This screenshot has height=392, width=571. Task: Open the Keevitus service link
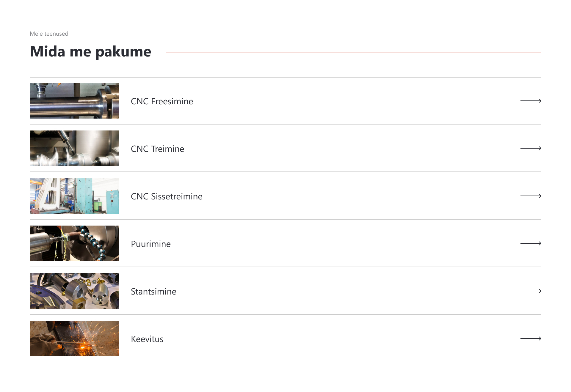pyautogui.click(x=147, y=339)
